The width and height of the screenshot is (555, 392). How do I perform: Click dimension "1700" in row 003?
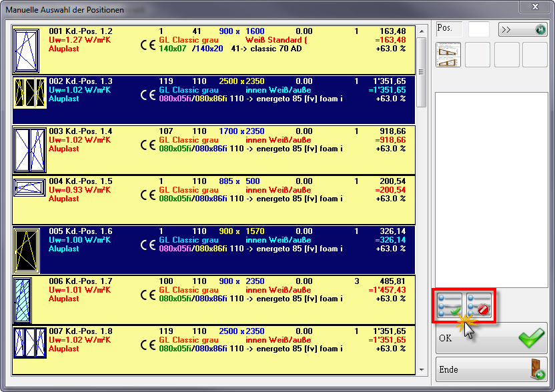[x=228, y=131]
